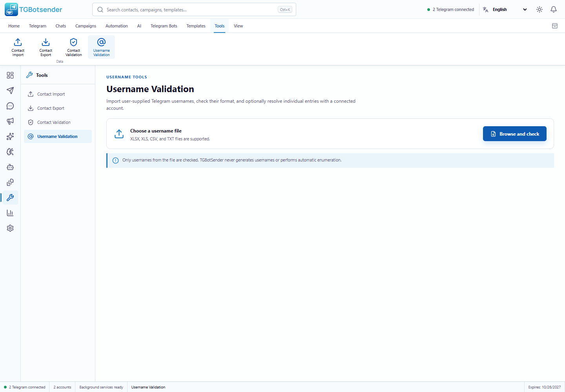Focus the search contacts field

[194, 9]
